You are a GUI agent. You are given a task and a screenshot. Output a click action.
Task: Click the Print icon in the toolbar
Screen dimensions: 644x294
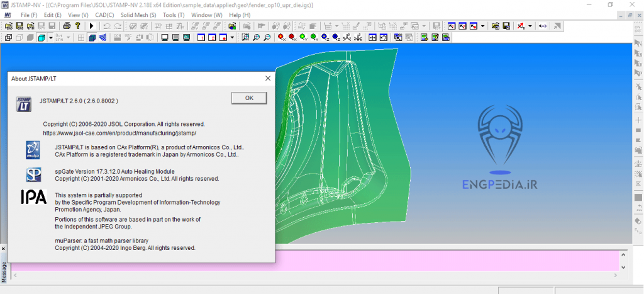coord(66,26)
